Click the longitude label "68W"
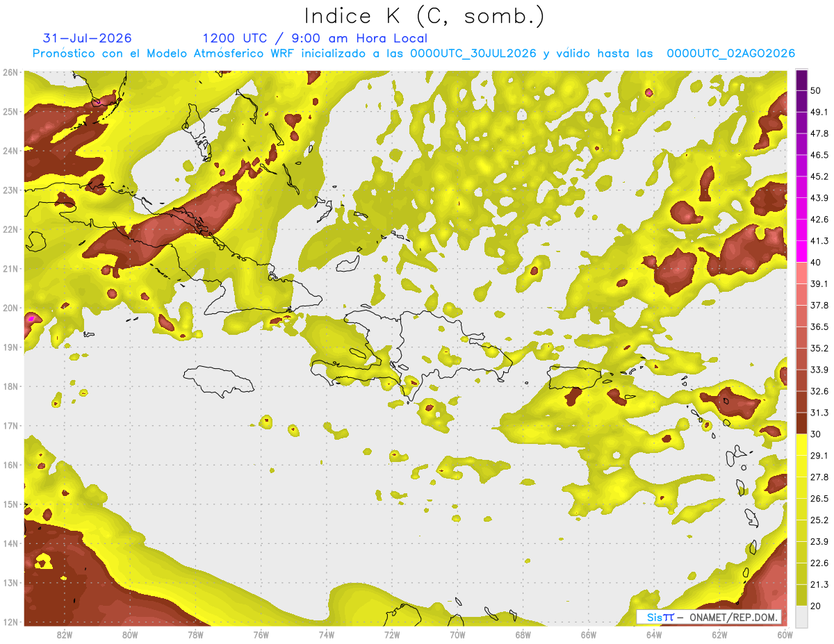834x644 pixels. click(x=523, y=635)
